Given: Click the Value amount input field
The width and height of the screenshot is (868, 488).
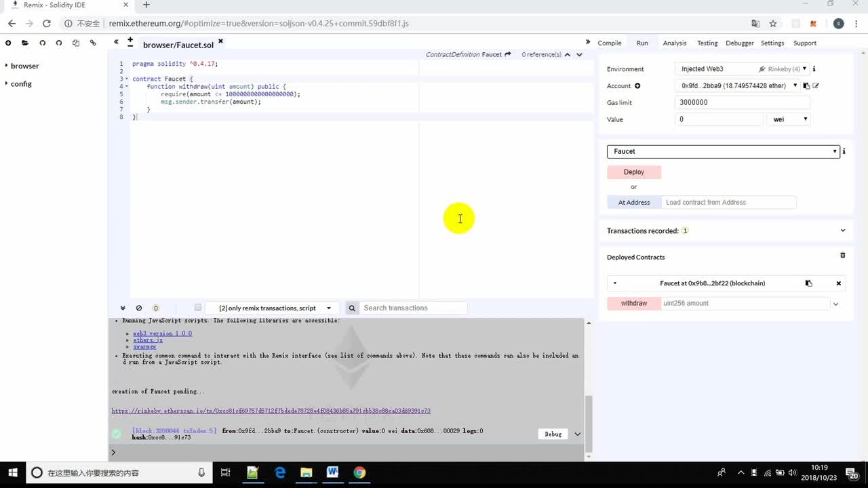Looking at the screenshot, I should 719,119.
